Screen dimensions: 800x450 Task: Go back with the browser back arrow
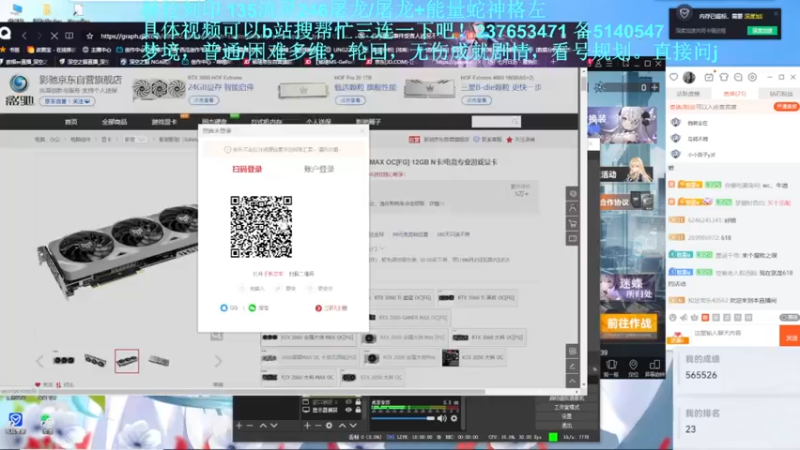24,36
